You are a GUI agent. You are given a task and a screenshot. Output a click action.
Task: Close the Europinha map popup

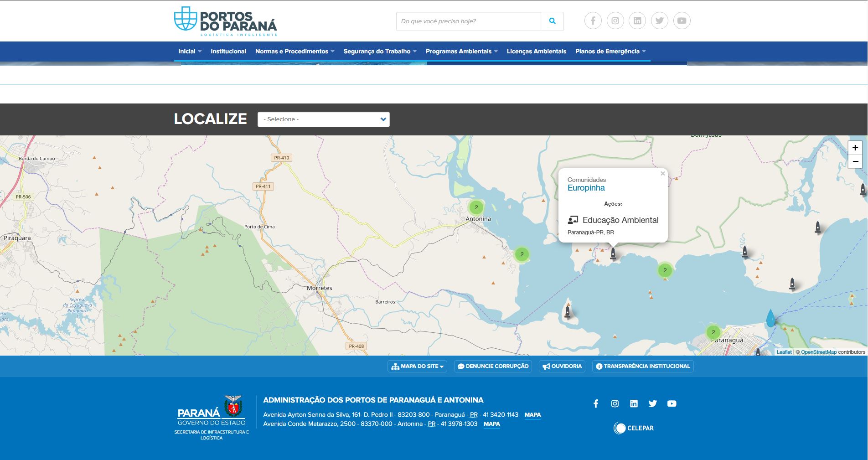(663, 174)
